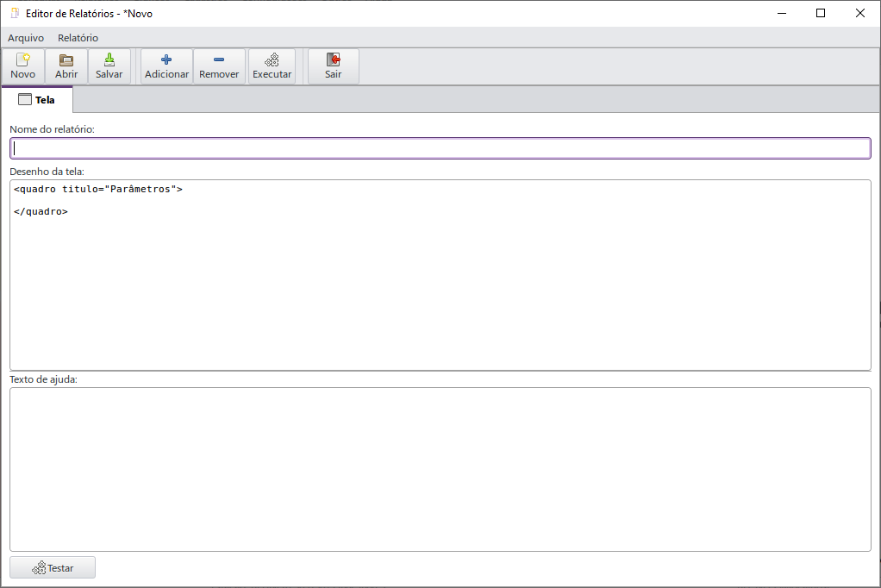The height and width of the screenshot is (588, 881).
Task: Add an item with Adicionar
Action: 167,66
